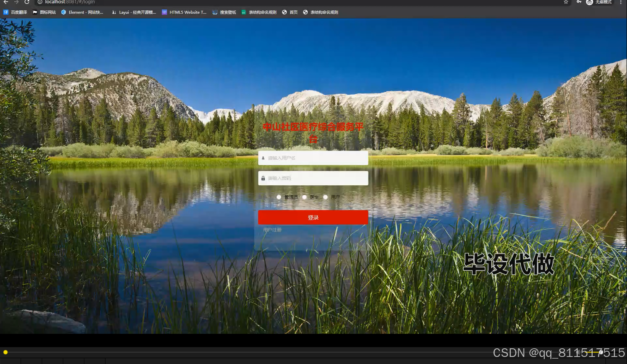Click the red 登录 login button
The width and height of the screenshot is (627, 364).
click(313, 218)
